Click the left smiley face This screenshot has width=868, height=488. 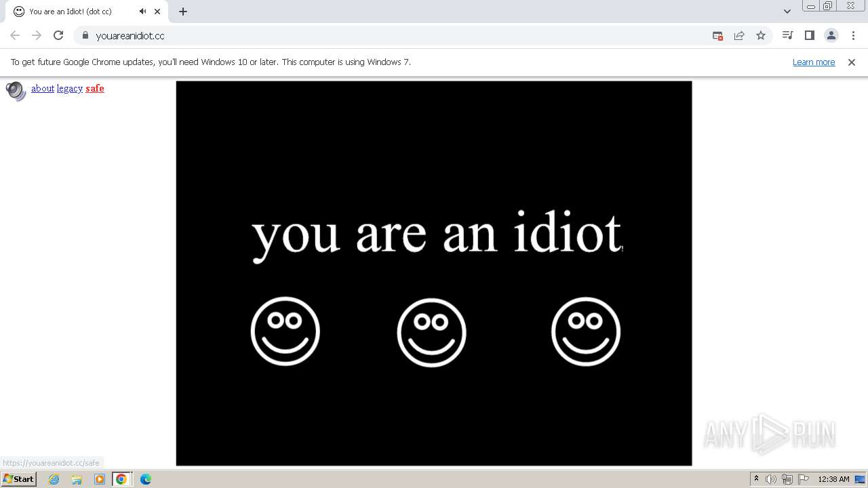point(285,331)
